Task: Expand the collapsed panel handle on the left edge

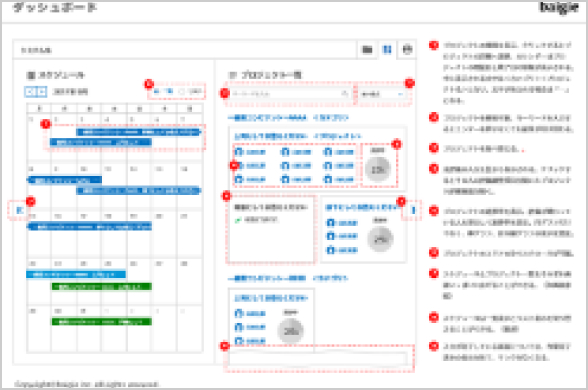Action: point(19,210)
